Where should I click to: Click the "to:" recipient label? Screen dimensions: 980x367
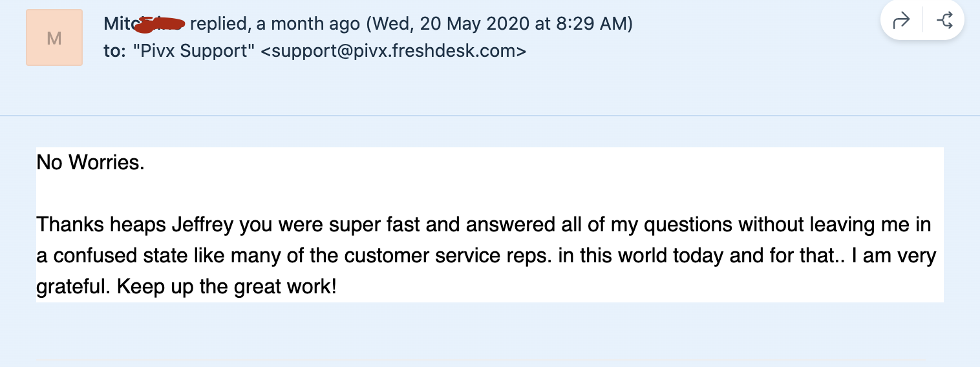tap(114, 51)
